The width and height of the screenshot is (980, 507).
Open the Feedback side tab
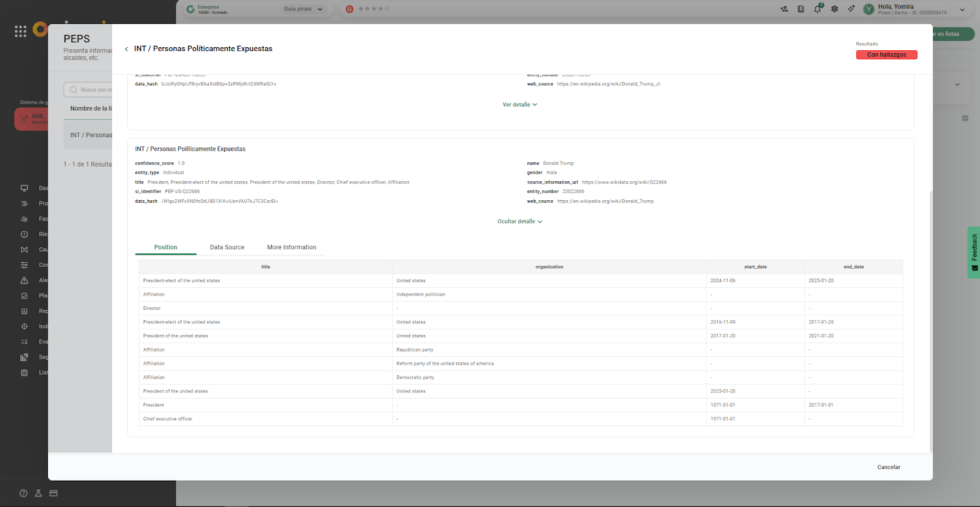click(x=974, y=252)
